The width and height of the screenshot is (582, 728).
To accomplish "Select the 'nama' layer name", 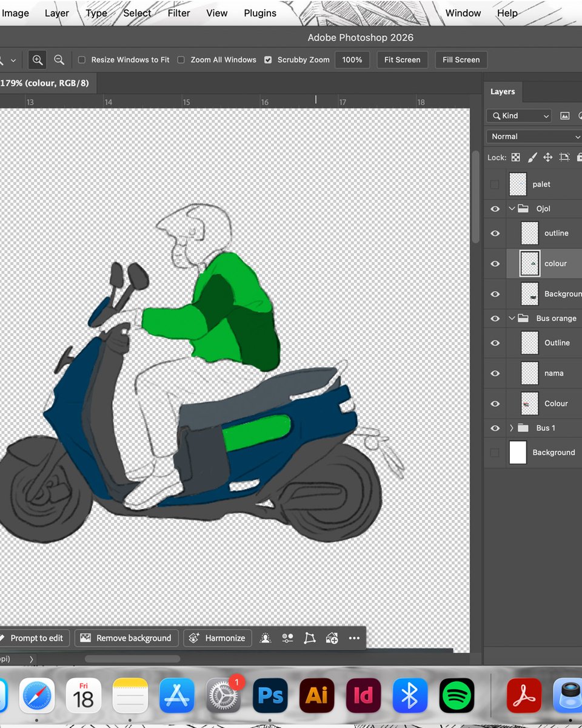I will [554, 373].
